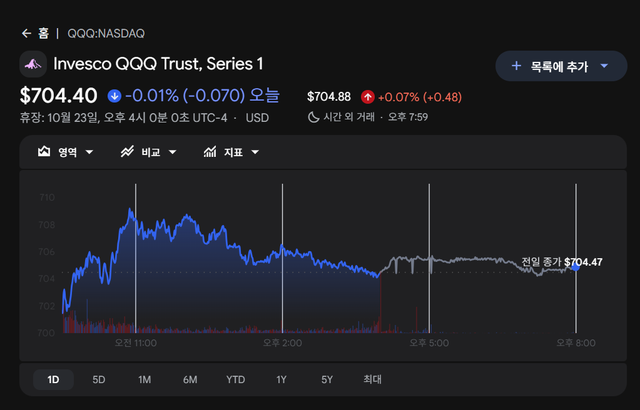
Task: Click the blue dot at the chart's end
Action: (576, 267)
